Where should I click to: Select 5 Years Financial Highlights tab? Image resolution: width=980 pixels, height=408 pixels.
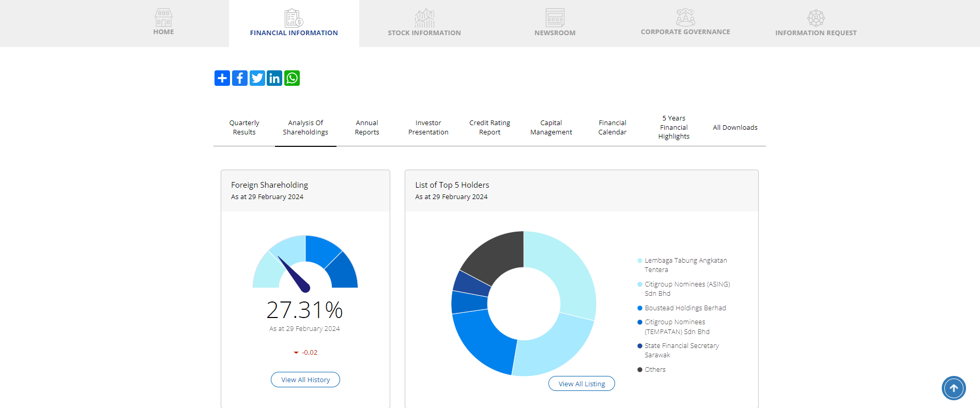[x=674, y=127]
